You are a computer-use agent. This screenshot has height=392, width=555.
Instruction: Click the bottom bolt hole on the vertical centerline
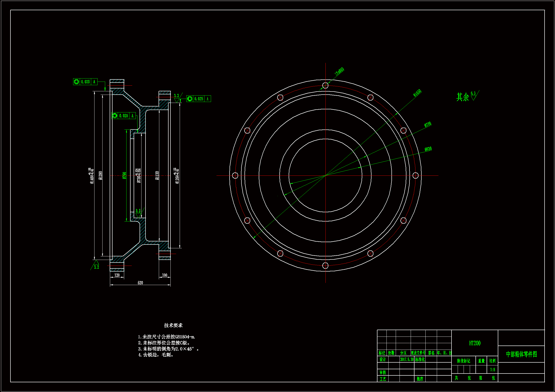[x=325, y=266]
